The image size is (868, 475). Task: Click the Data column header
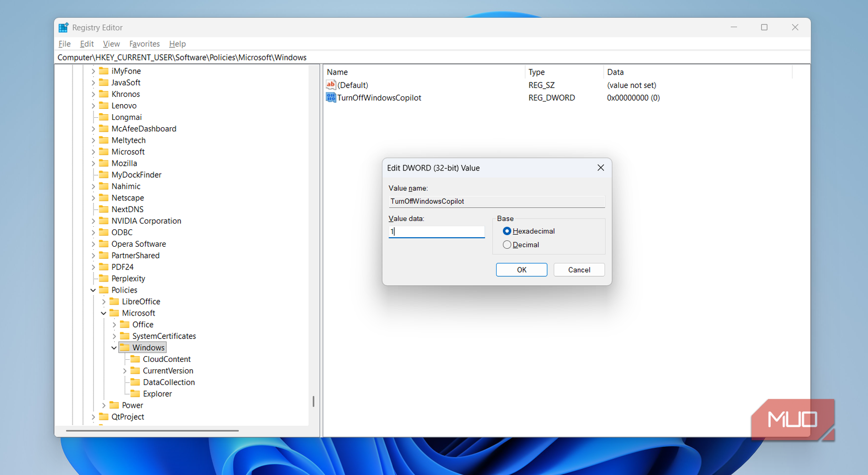pos(698,72)
